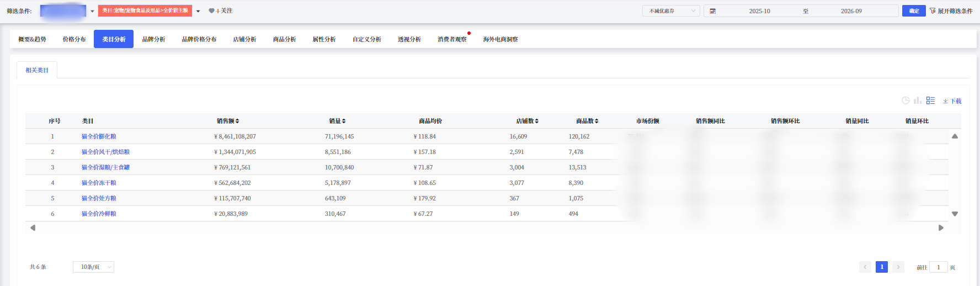This screenshot has width=980, height=286.
Task: Open the 猫全价膨化粮 category link
Action: (x=99, y=136)
